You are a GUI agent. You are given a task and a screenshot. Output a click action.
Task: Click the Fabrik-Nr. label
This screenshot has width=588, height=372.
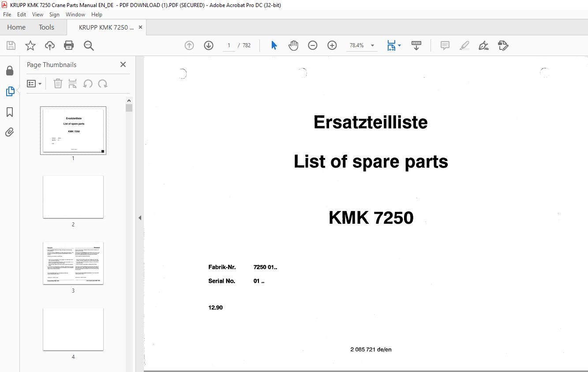(x=222, y=267)
